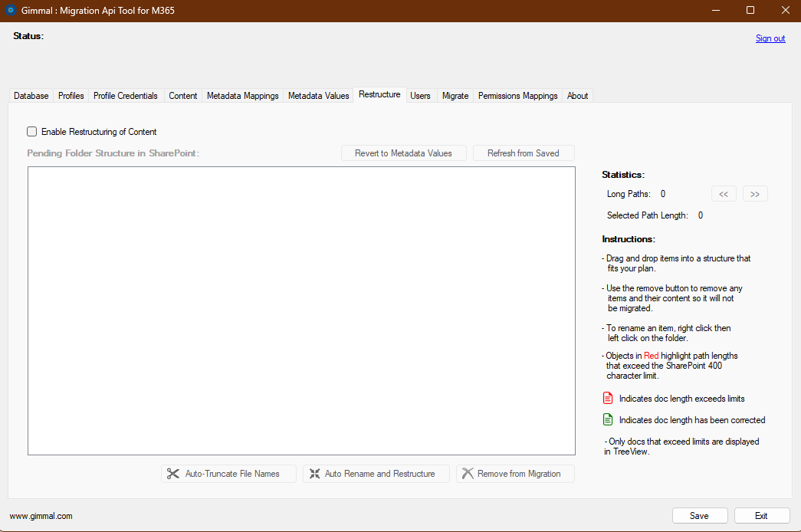
Task: Click Revert to Metadata Values
Action: click(404, 153)
